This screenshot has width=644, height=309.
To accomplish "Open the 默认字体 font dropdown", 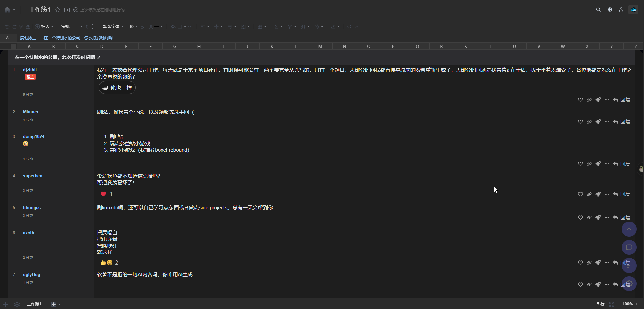I will click(113, 27).
